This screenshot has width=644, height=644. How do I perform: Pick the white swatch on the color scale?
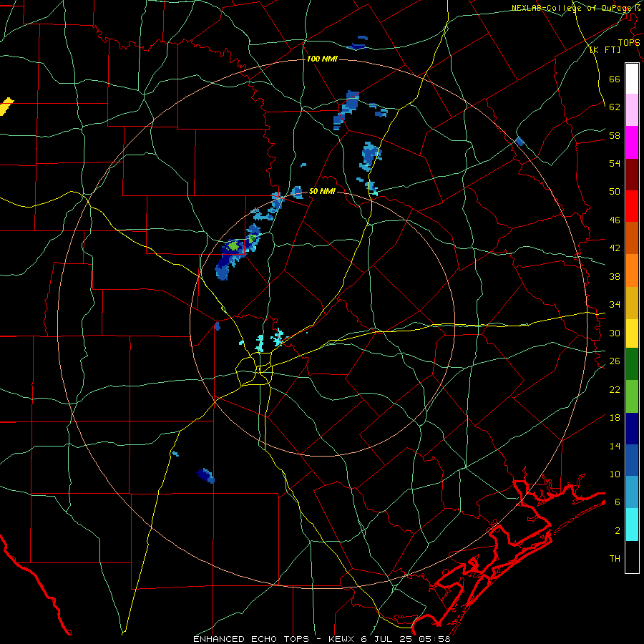(x=632, y=79)
